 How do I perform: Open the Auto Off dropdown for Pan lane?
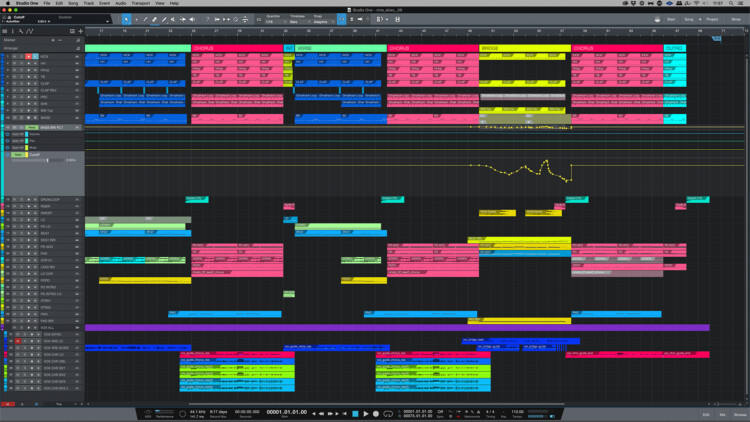18,141
